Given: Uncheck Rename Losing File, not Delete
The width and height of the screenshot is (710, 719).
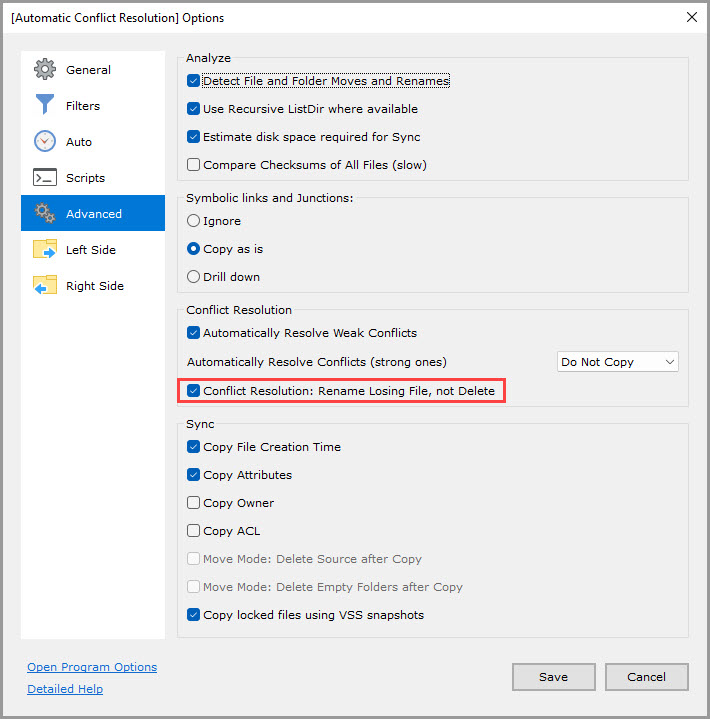Looking at the screenshot, I should click(193, 391).
